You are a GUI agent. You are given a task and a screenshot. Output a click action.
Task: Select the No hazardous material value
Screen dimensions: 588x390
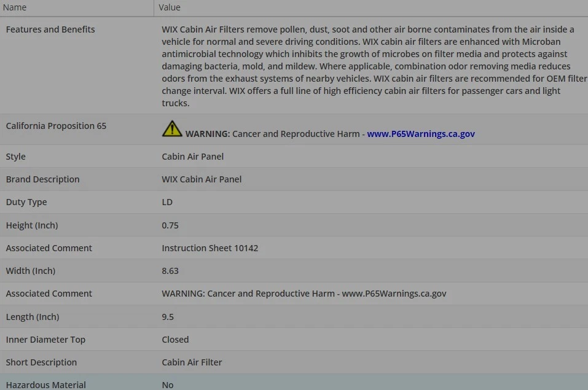point(168,385)
